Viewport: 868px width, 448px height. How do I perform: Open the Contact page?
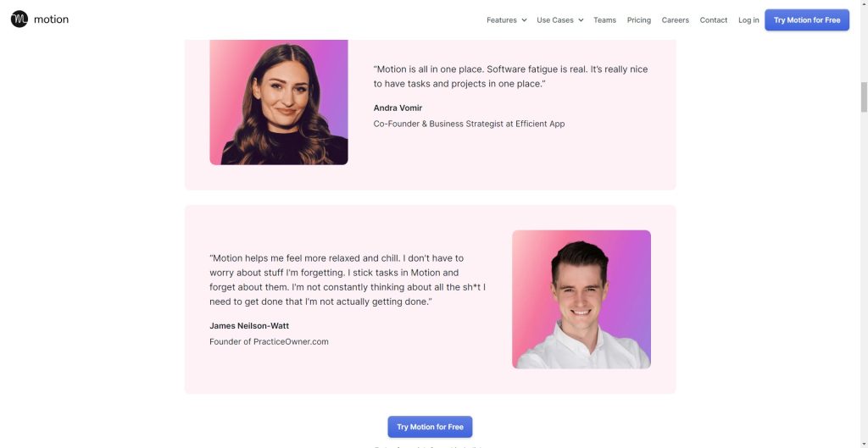point(714,20)
